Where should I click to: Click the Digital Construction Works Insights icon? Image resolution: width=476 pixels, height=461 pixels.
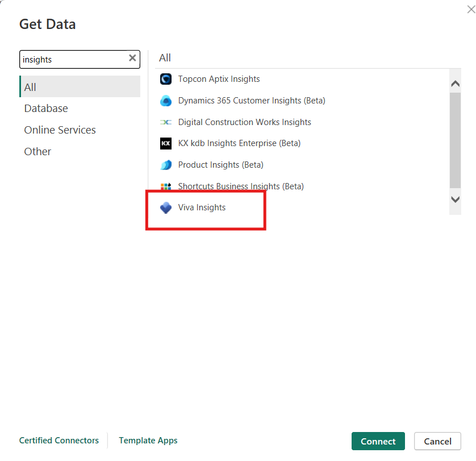pyautogui.click(x=166, y=122)
